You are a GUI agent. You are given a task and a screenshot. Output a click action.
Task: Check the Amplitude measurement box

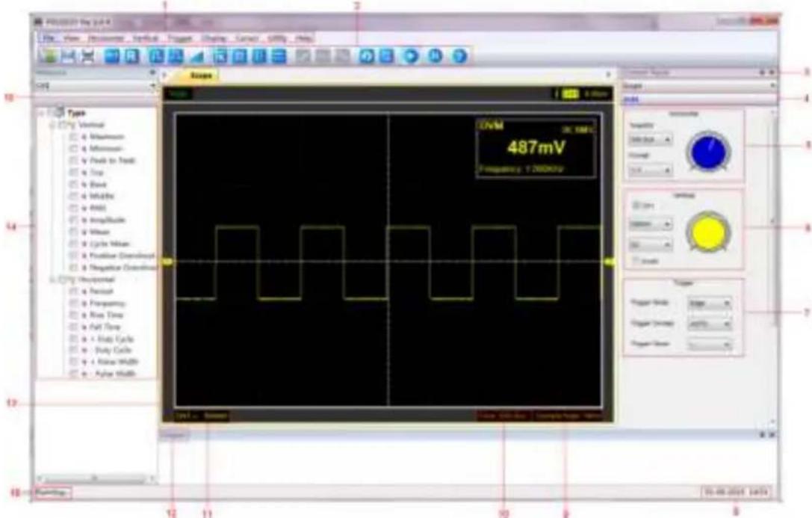(x=73, y=221)
